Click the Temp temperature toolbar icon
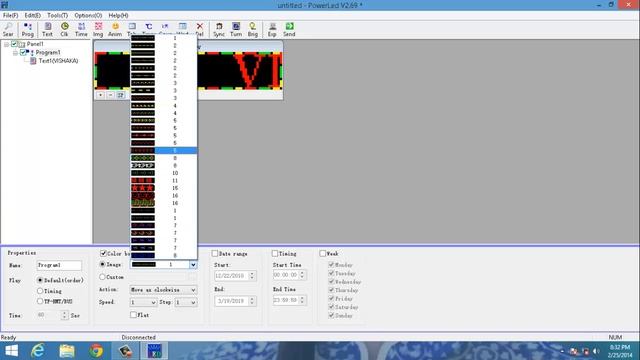 149,29
